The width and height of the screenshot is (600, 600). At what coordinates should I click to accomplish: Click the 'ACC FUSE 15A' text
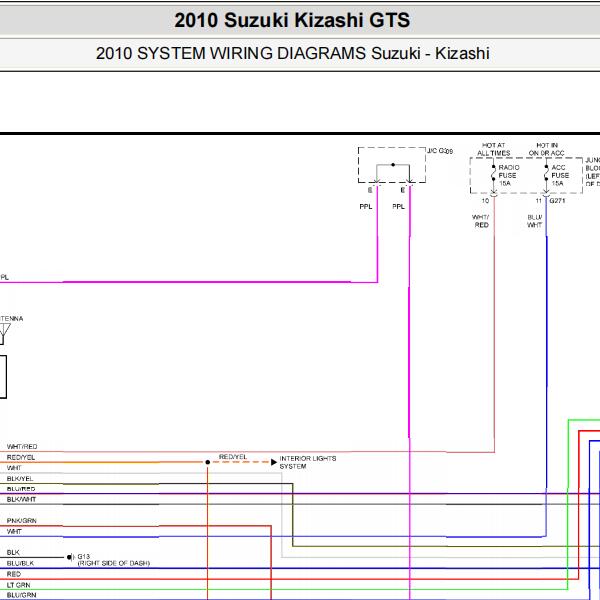(x=560, y=175)
